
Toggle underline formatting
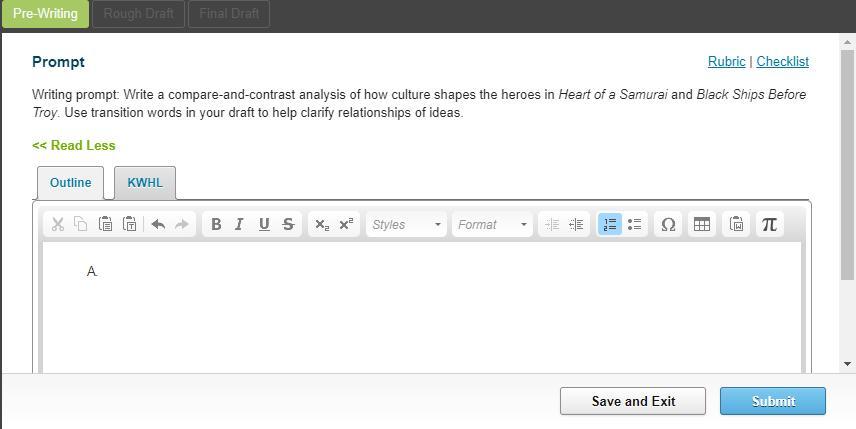tap(264, 225)
